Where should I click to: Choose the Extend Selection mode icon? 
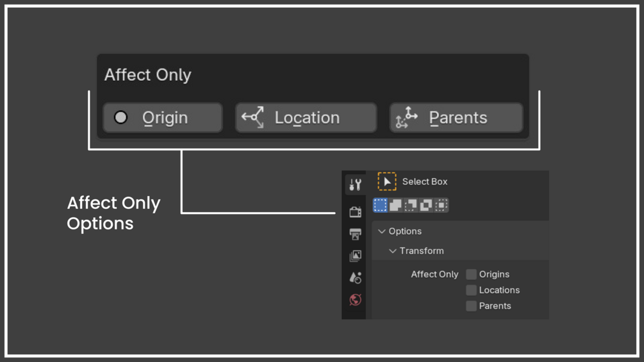coord(395,205)
